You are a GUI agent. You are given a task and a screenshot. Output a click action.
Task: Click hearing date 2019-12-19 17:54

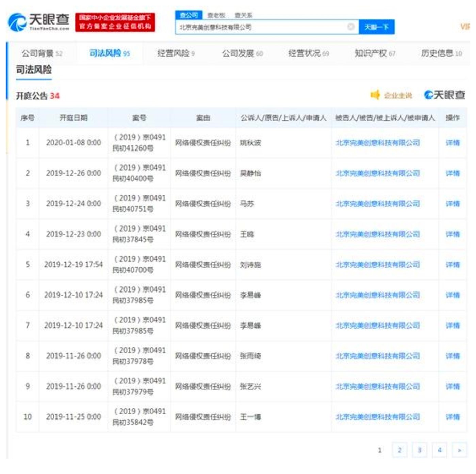[x=73, y=265]
